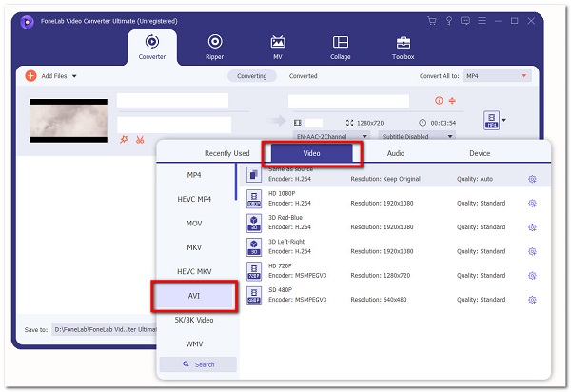Click the HD 1080P preset icon
This screenshot has height=392, width=571.
click(x=254, y=199)
